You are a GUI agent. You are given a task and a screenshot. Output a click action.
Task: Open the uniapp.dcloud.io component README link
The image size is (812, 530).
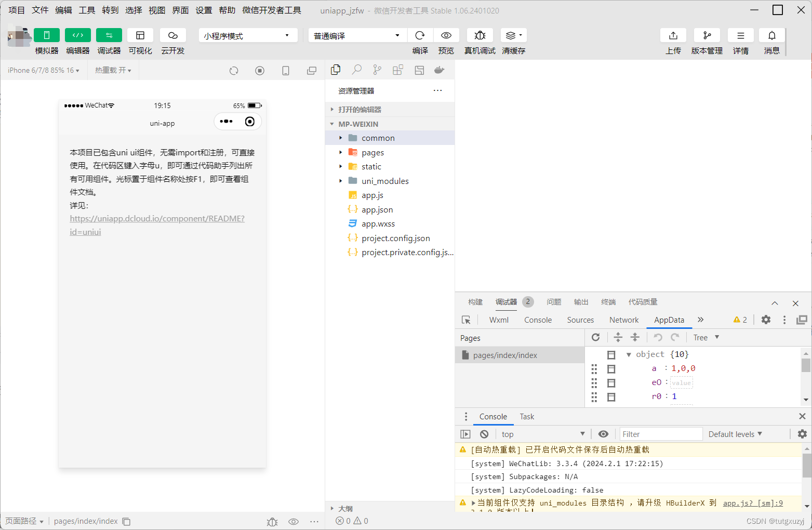tap(157, 218)
